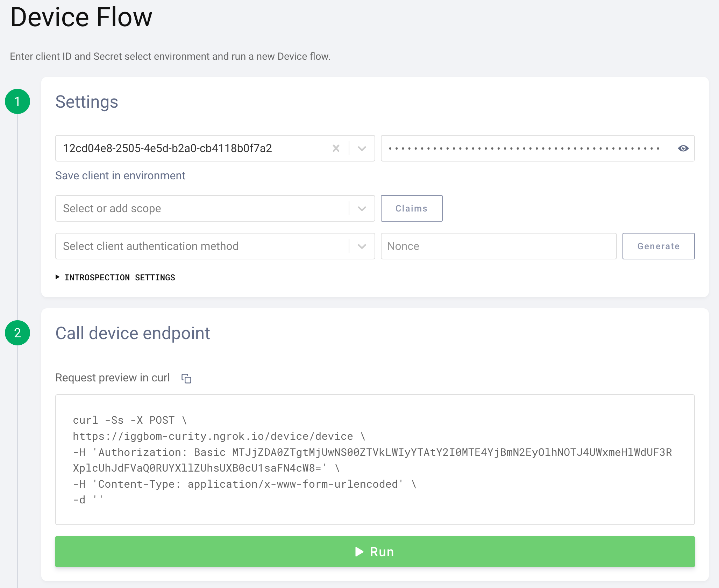The image size is (719, 588).
Task: Expand the Introspection Settings section
Action: pyautogui.click(x=119, y=277)
